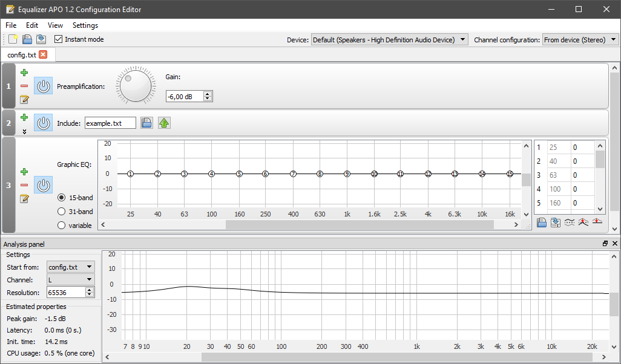Create a new configuration file from the toolbar
Image resolution: width=621 pixels, height=364 pixels.
13,39
